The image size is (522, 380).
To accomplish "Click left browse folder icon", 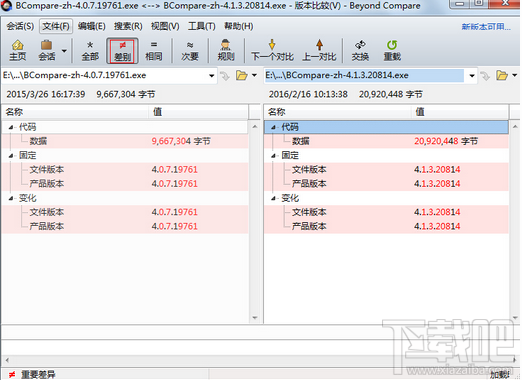I will 242,76.
